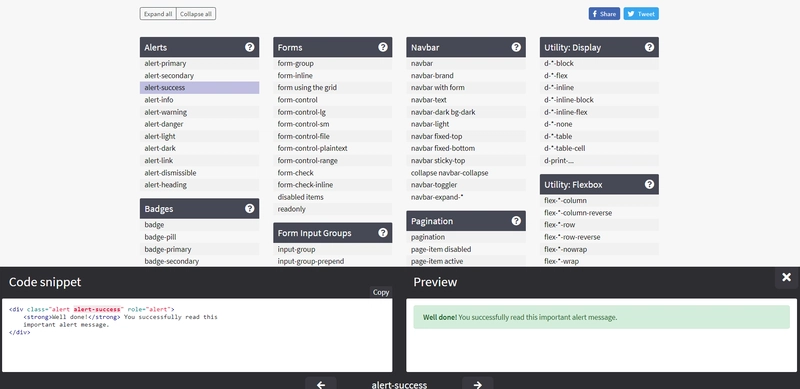Open help for the Forms section

pos(383,47)
